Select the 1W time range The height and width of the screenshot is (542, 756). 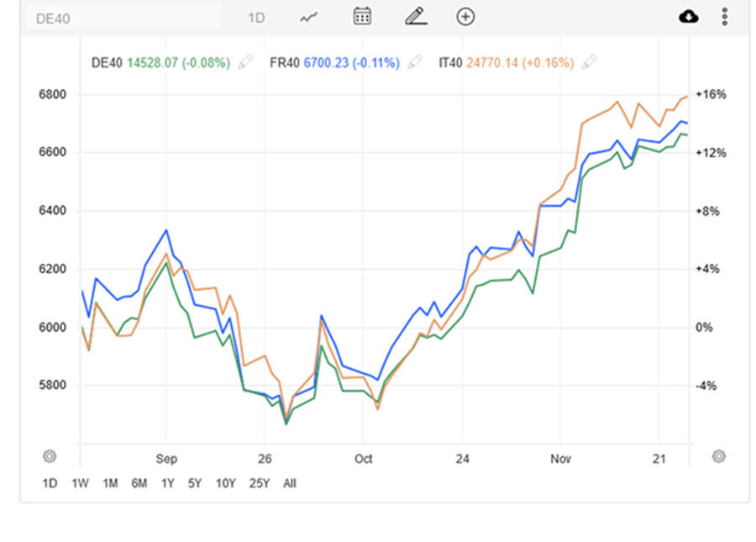coord(80,483)
